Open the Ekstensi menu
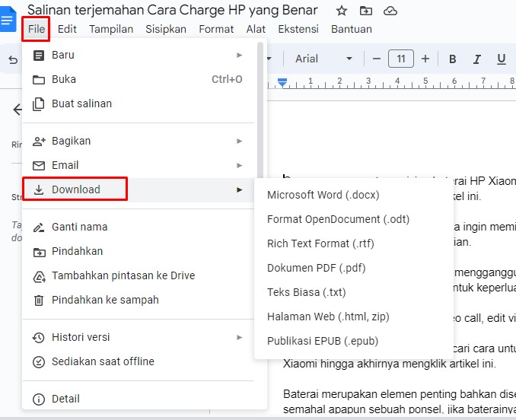This screenshot has width=516, height=420. click(298, 29)
